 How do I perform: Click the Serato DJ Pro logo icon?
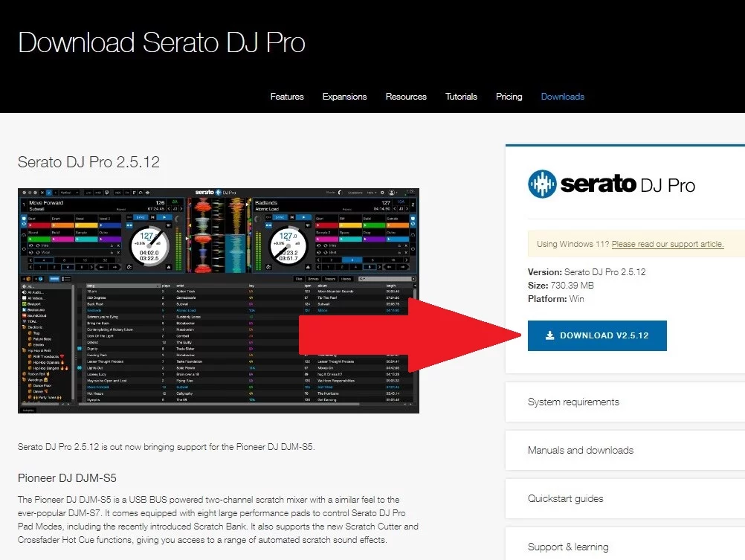point(542,184)
